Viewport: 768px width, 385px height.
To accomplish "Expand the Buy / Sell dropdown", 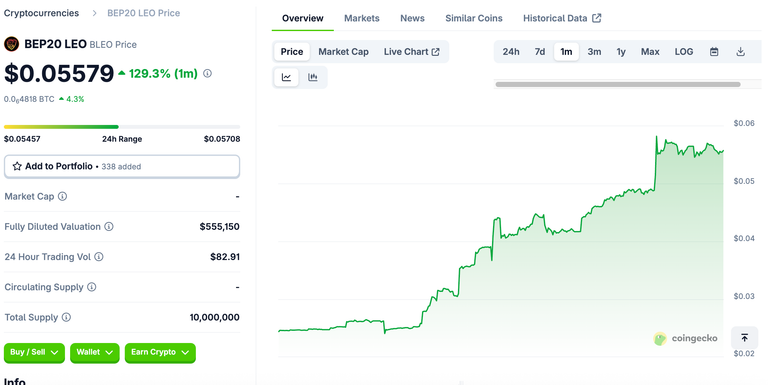I will coord(34,353).
